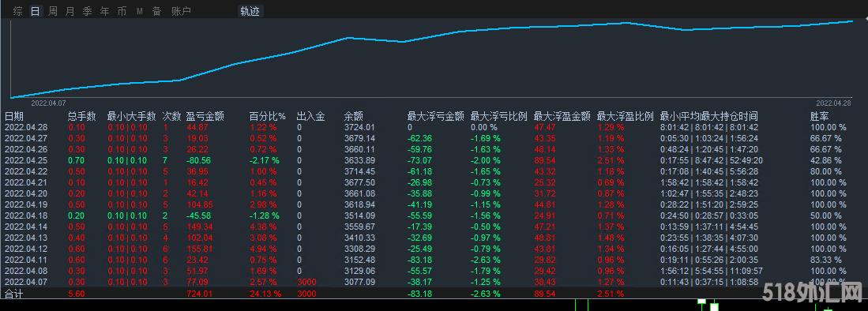Click the 最小|平均|最大持仓时间 column header

[x=709, y=116]
